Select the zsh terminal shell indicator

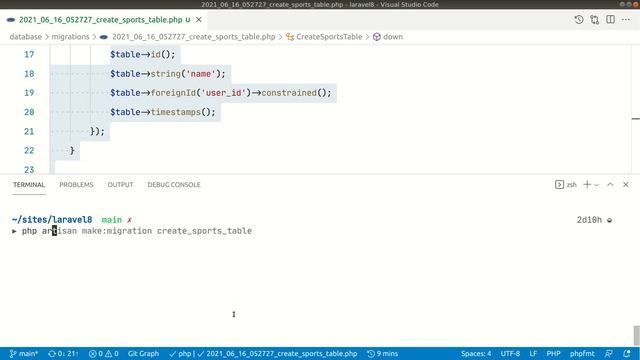pyautogui.click(x=566, y=184)
